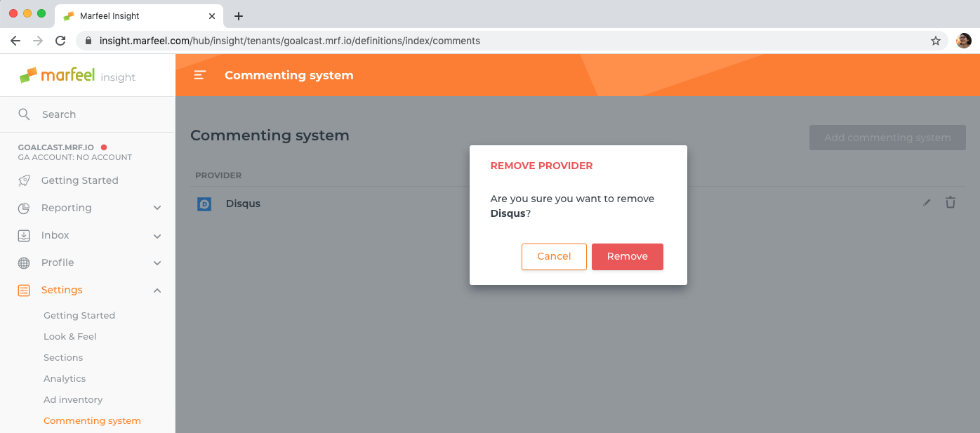Click the browser address bar URL
This screenshot has width=980, height=433.
tap(290, 41)
